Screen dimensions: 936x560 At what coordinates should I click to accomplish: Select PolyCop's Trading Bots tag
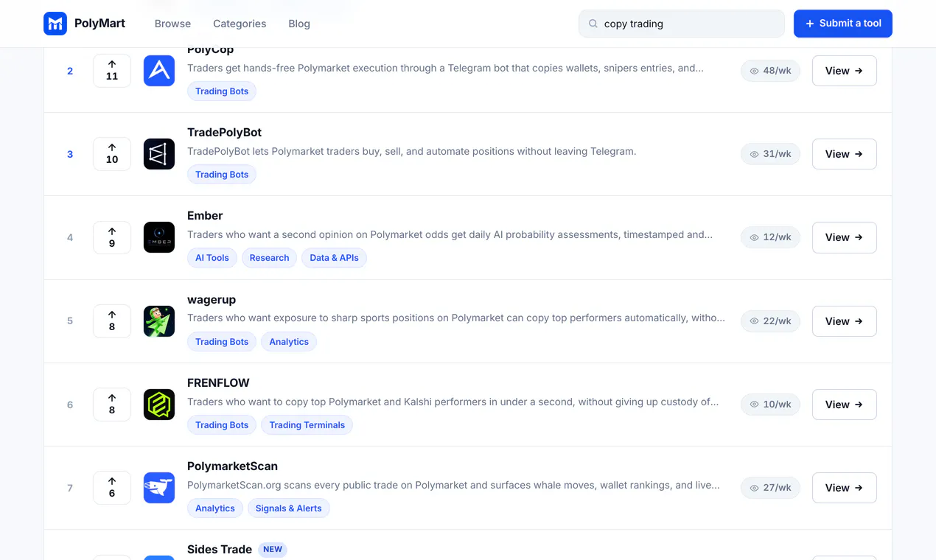tap(222, 91)
